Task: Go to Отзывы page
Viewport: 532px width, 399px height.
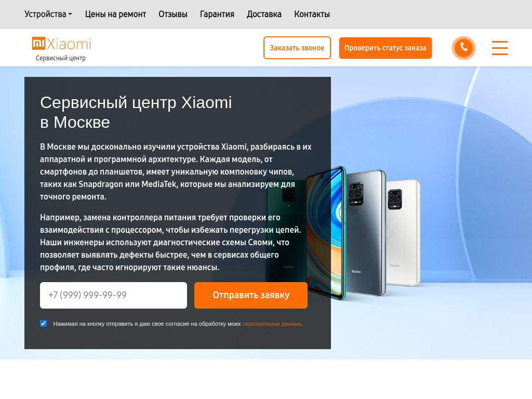Action: coord(172,14)
